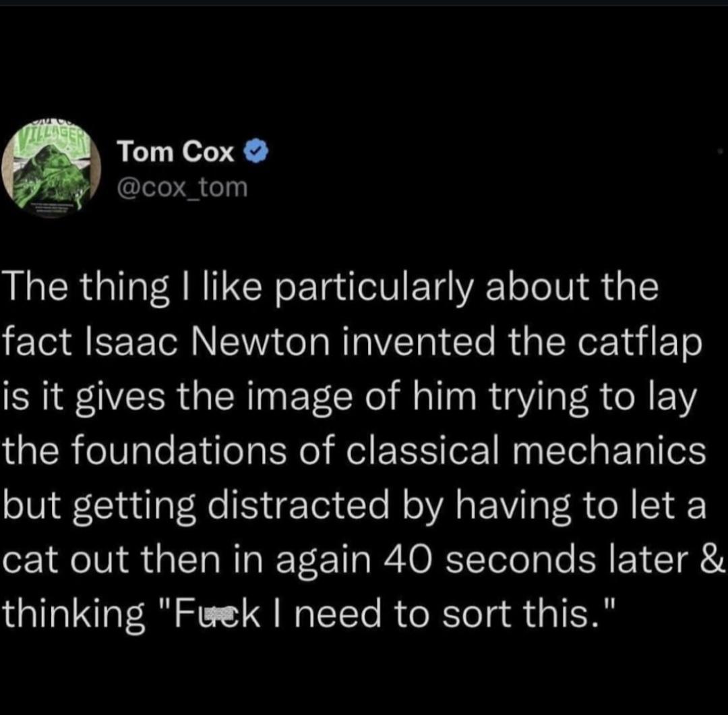The image size is (728, 715).
Task: Click the word "getting" in fifth line
Action: [x=146, y=506]
